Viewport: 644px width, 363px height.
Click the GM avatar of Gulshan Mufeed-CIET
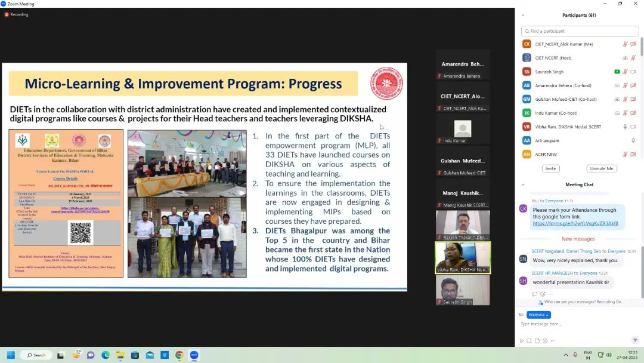tap(527, 99)
